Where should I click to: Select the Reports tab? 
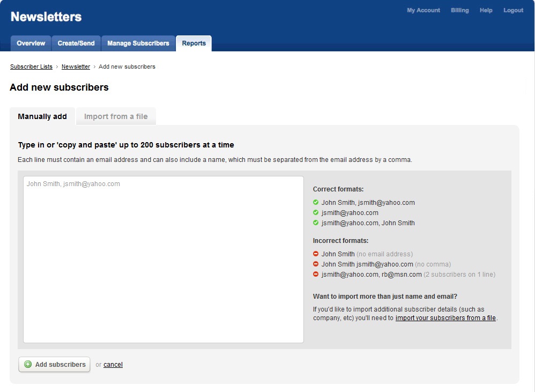[194, 43]
